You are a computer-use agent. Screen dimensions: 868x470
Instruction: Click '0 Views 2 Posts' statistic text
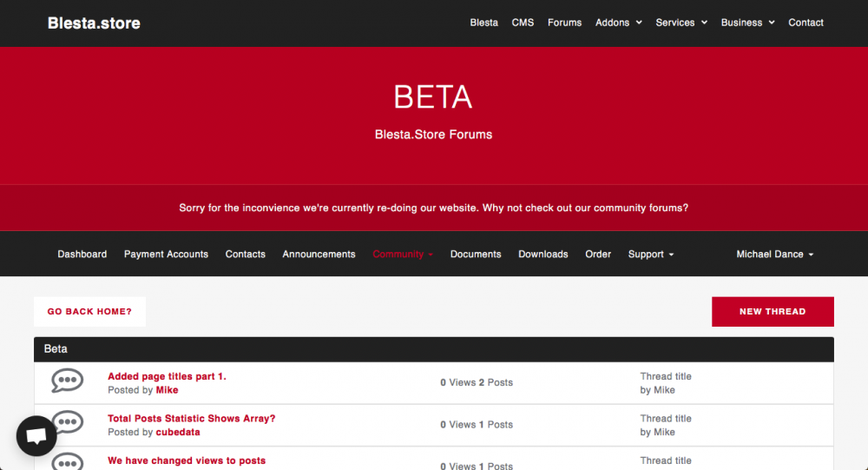pos(477,382)
